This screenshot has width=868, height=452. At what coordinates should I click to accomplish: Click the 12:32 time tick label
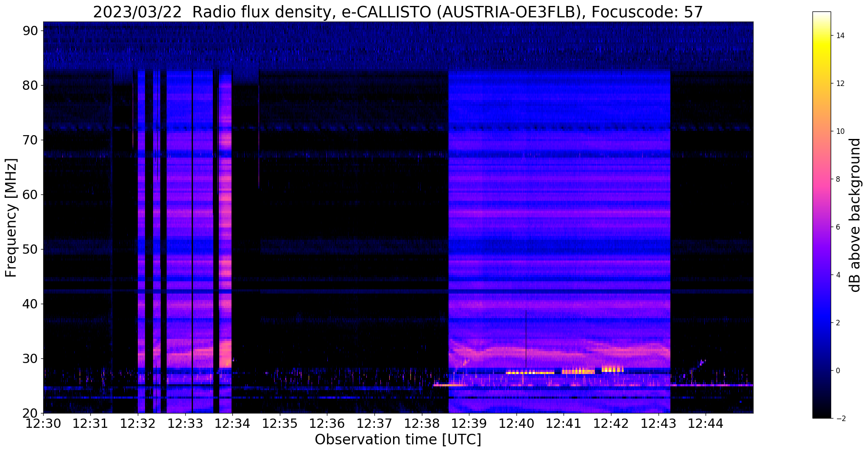(x=138, y=423)
